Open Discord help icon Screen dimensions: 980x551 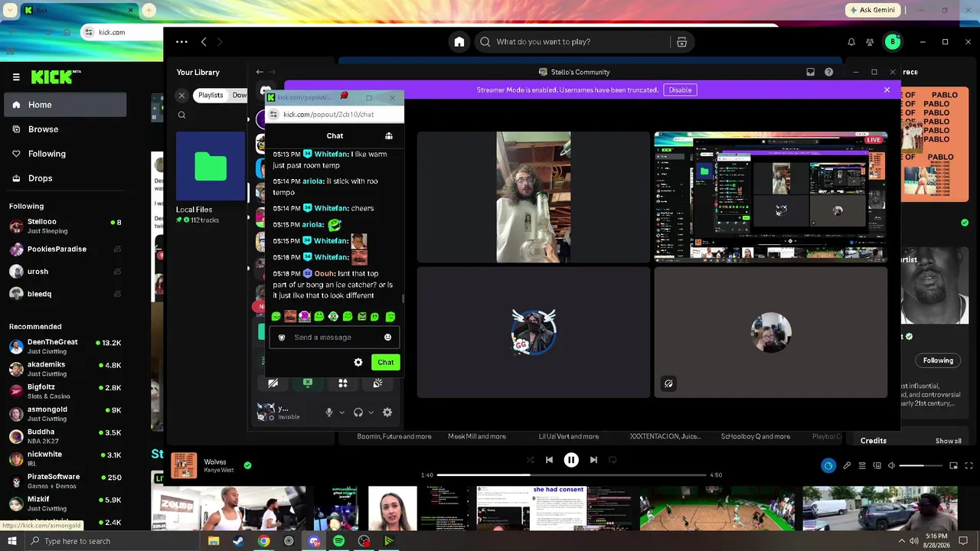(x=828, y=72)
